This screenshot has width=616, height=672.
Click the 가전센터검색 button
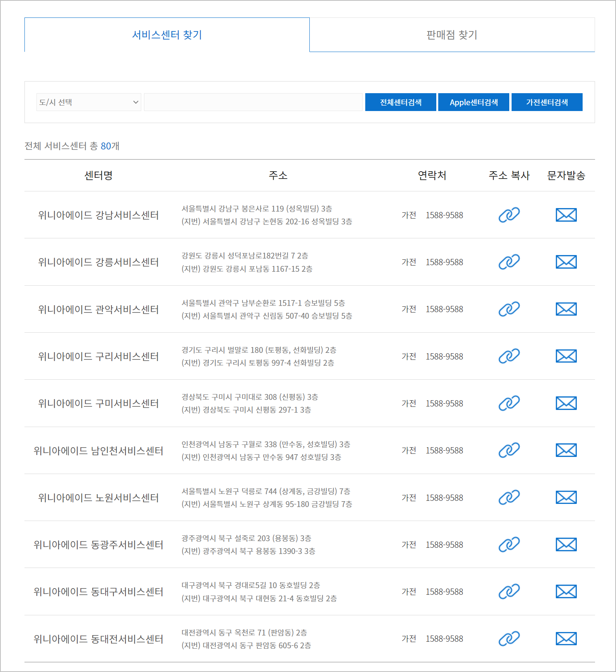pos(547,102)
